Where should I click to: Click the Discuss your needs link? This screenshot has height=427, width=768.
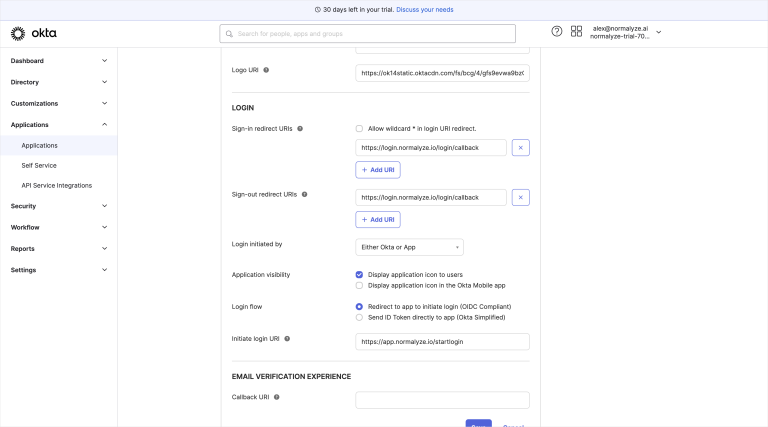click(x=424, y=9)
